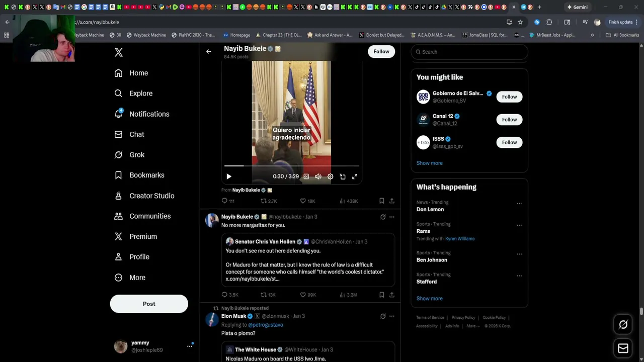Like the post with 99K likes
The image size is (644, 362).
pos(308,295)
